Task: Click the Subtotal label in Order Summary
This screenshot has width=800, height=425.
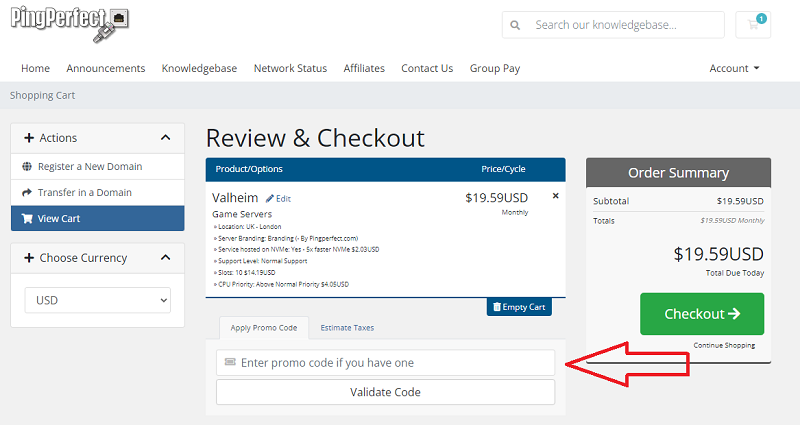Action: pyautogui.click(x=611, y=201)
